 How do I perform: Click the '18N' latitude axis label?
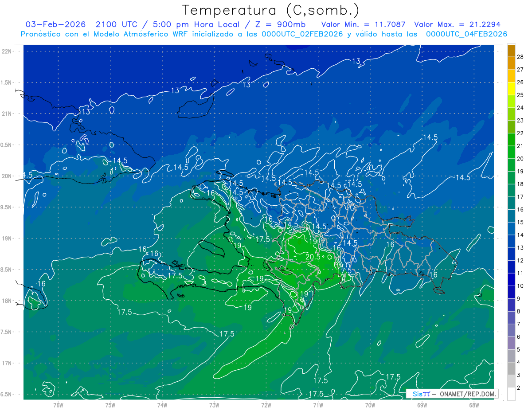pyautogui.click(x=7, y=301)
